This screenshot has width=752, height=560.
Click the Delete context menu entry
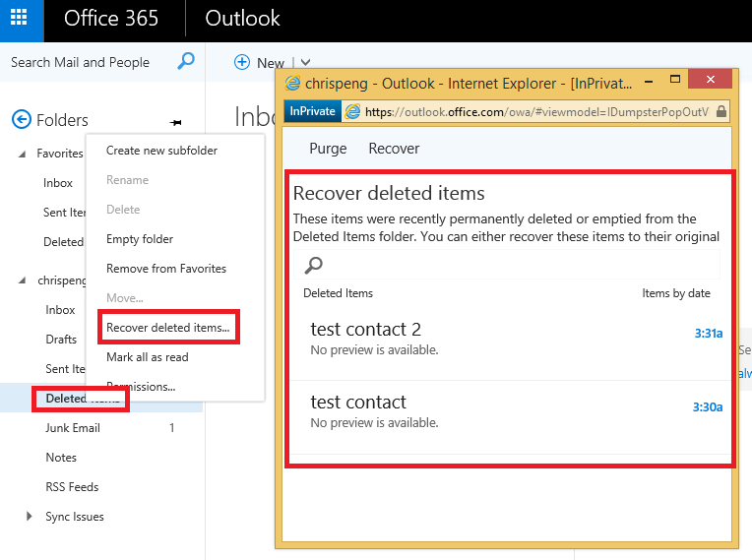pyautogui.click(x=123, y=210)
